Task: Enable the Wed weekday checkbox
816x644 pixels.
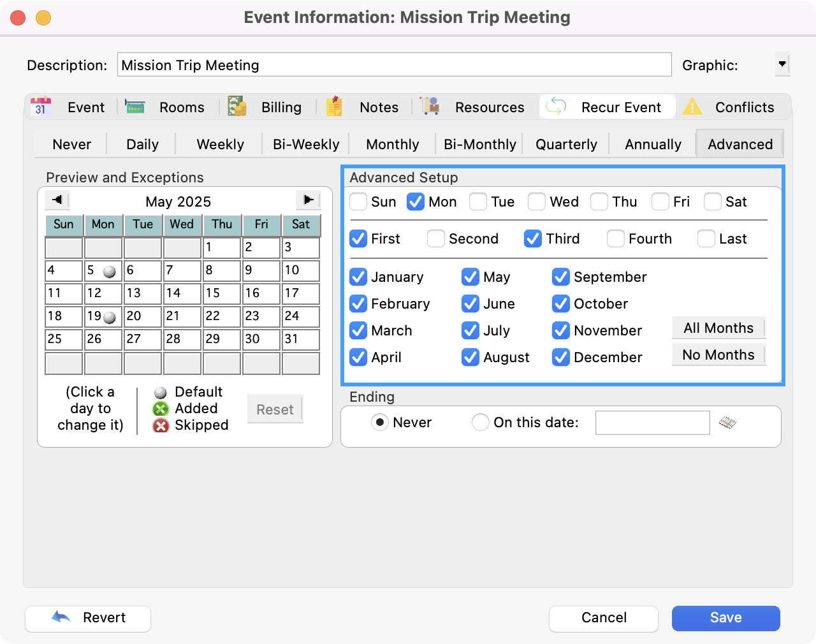Action: [537, 201]
